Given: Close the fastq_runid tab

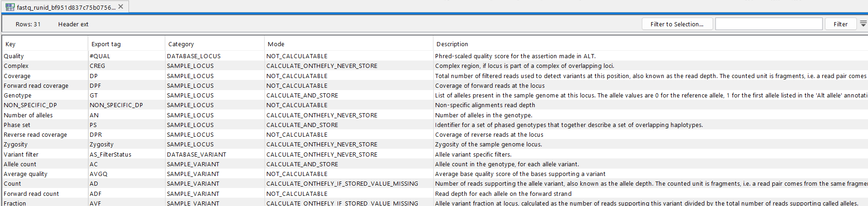Looking at the screenshot, I should point(121,6).
